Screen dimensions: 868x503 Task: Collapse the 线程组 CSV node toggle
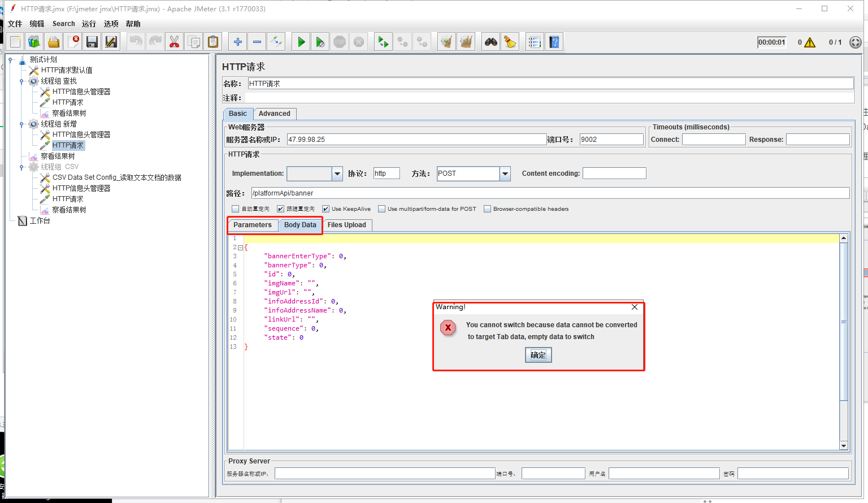click(21, 167)
